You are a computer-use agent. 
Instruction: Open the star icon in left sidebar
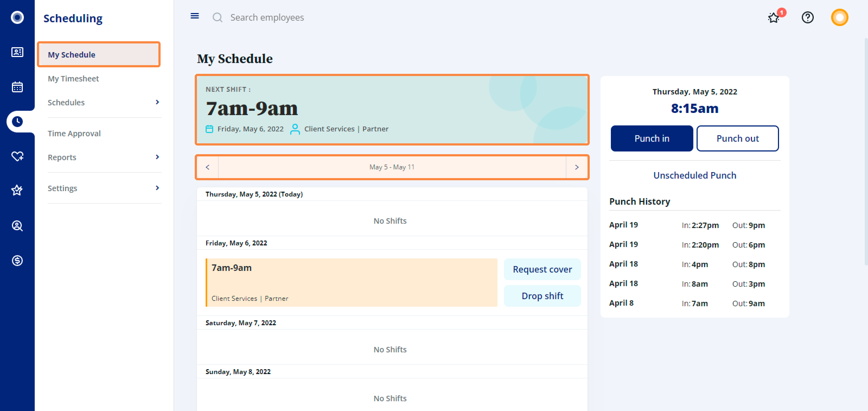pyautogui.click(x=17, y=191)
